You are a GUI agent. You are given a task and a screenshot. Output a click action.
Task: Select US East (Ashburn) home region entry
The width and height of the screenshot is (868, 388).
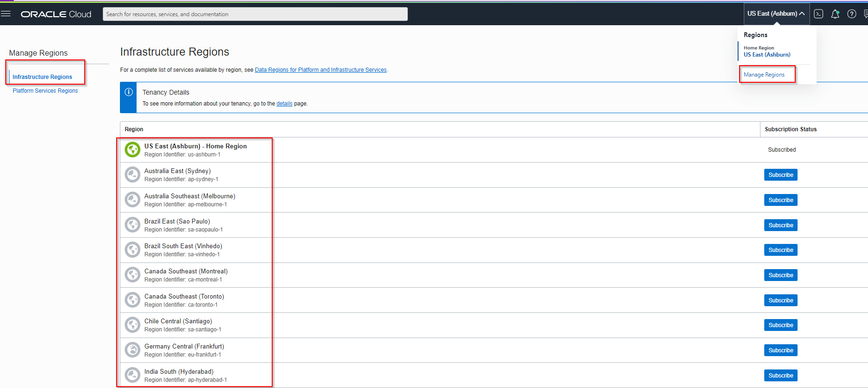(x=767, y=55)
